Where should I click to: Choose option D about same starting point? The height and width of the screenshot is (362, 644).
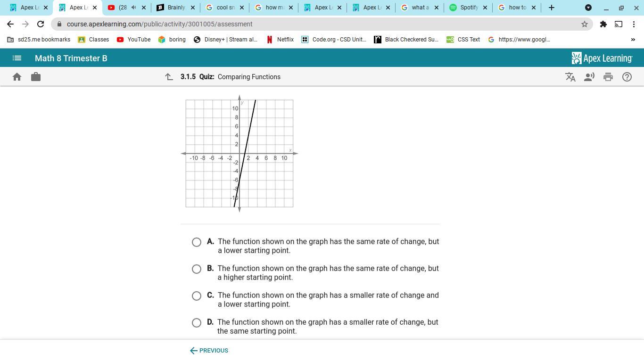(x=197, y=322)
